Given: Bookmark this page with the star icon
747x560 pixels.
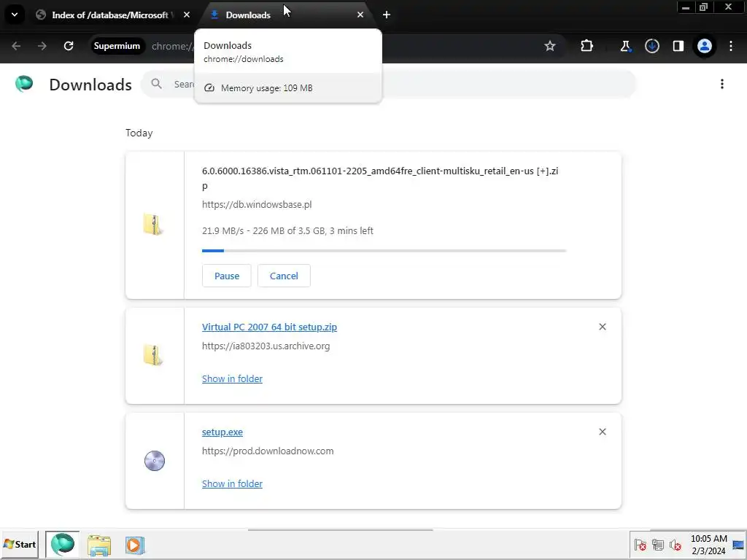Looking at the screenshot, I should [550, 46].
